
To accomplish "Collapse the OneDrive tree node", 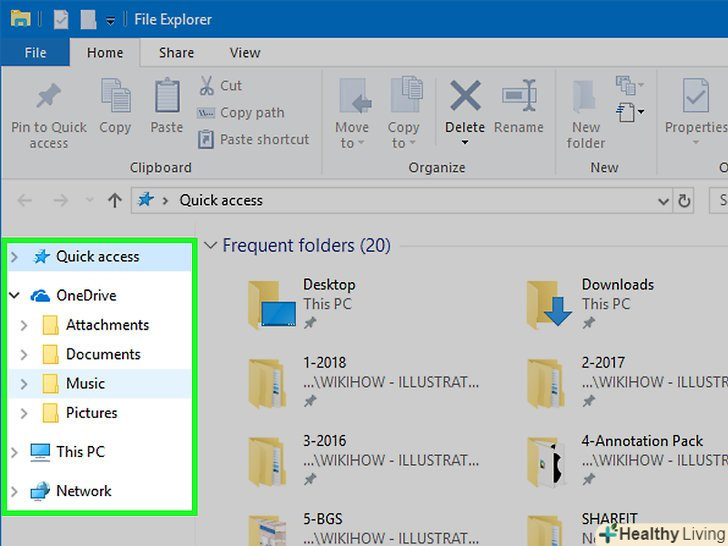I will click(x=14, y=295).
